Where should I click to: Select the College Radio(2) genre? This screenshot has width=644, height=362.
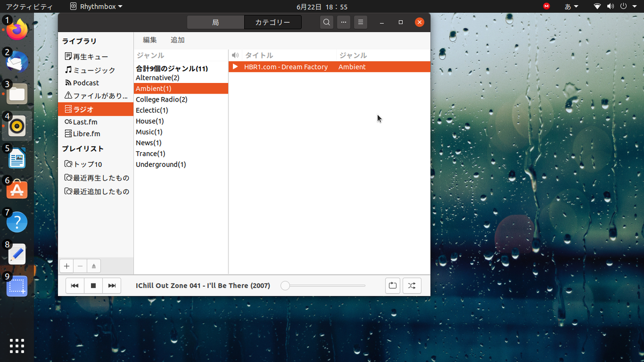(181, 100)
